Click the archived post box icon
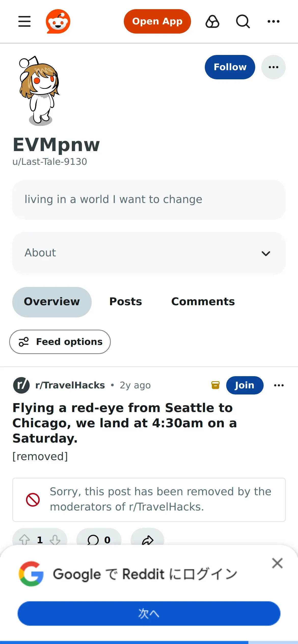The image size is (298, 644). tap(215, 385)
